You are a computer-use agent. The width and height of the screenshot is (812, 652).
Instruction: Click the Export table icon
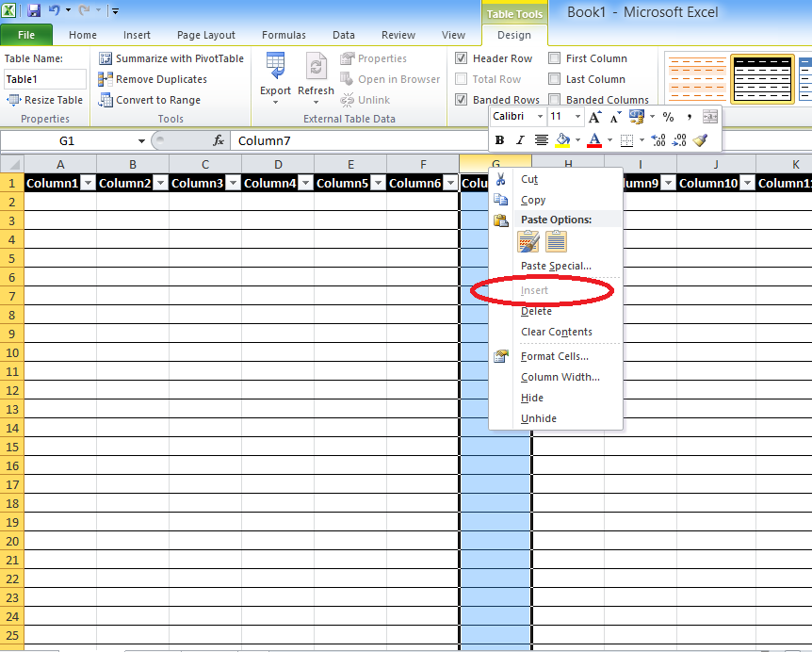point(275,65)
